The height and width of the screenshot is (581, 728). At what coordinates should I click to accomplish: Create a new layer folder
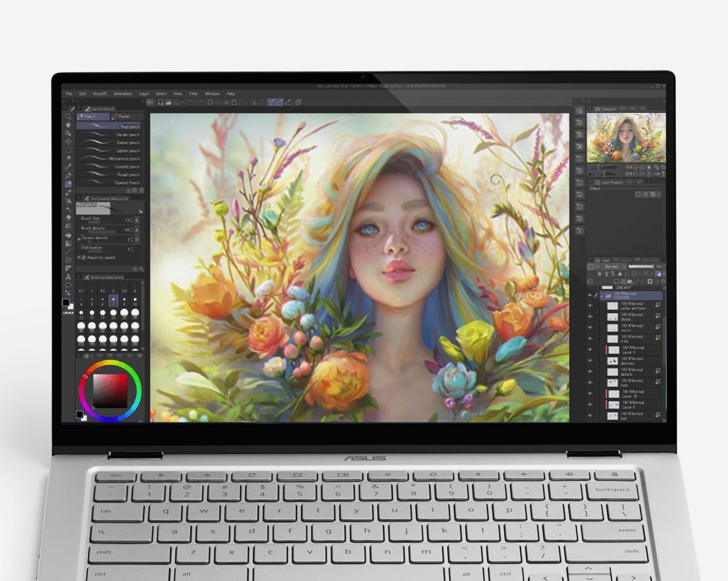(629, 282)
